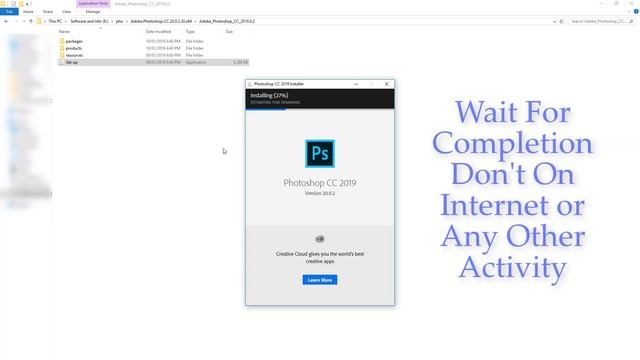This screenshot has height=360, width=640.
Task: Expand chevron after Software and info (E:)
Action: (112, 21)
